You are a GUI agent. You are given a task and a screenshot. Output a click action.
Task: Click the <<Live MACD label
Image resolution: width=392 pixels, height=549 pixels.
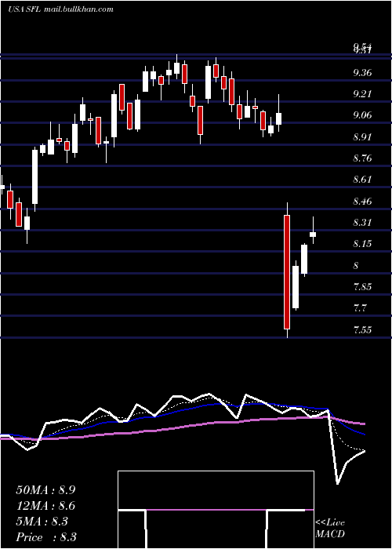[x=330, y=528]
